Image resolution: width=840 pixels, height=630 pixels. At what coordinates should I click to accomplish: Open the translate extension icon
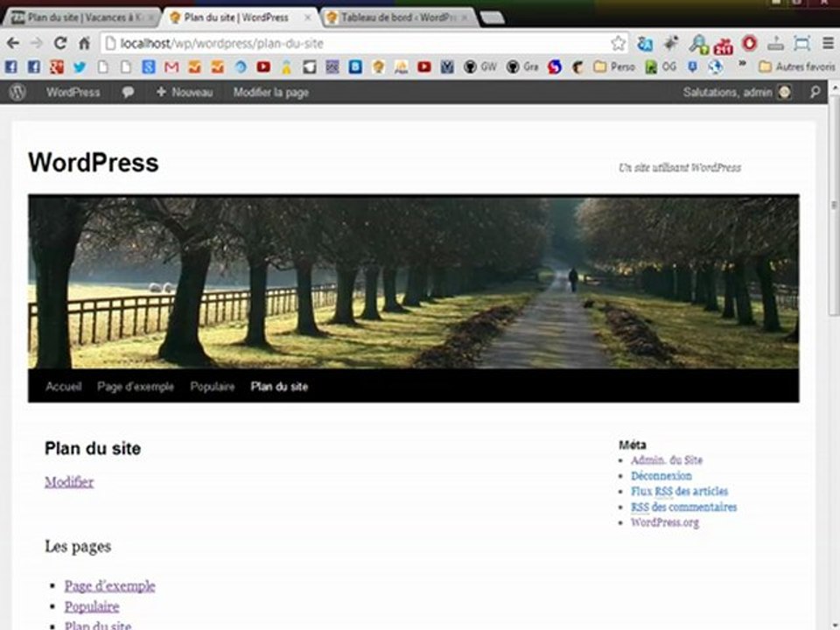(x=645, y=44)
